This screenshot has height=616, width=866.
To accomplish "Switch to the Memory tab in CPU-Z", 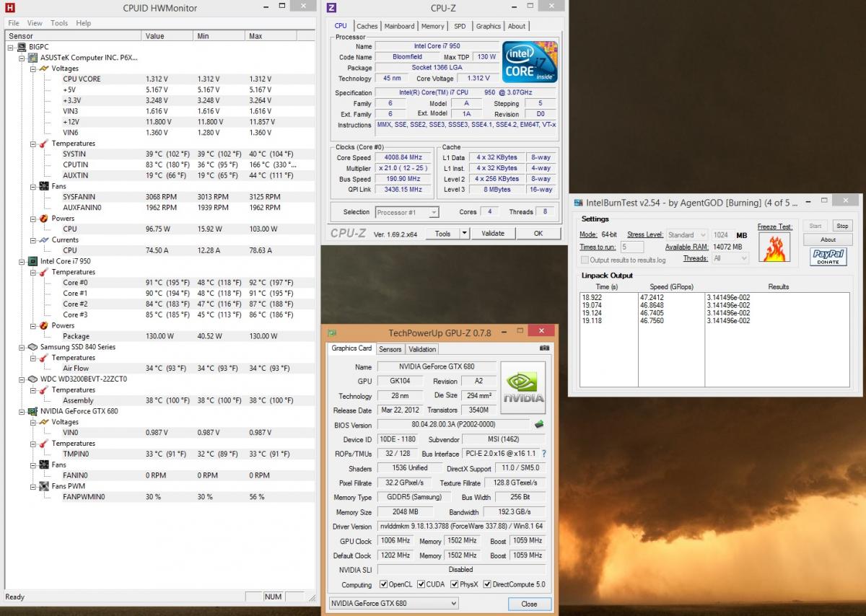I will pos(433,26).
